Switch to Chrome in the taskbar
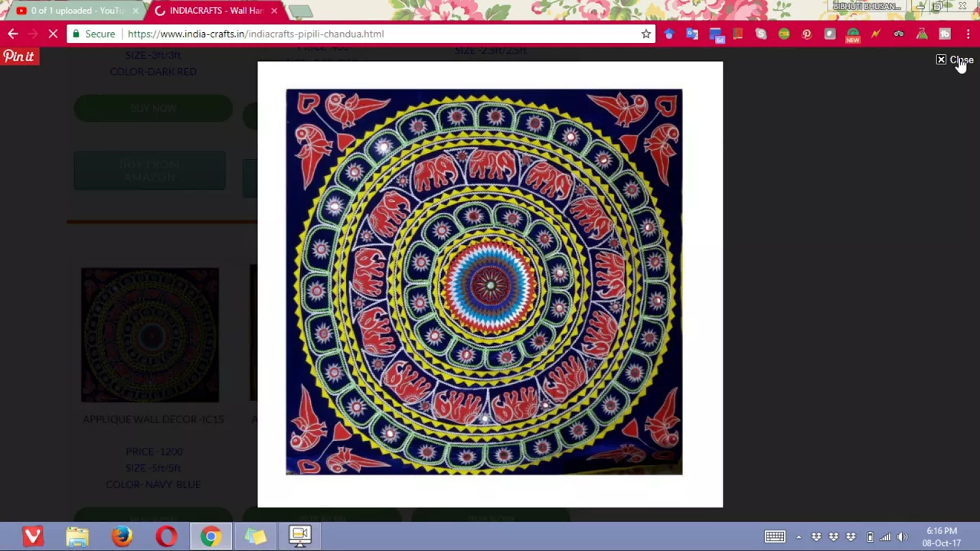Viewport: 980px width, 551px height. [211, 536]
